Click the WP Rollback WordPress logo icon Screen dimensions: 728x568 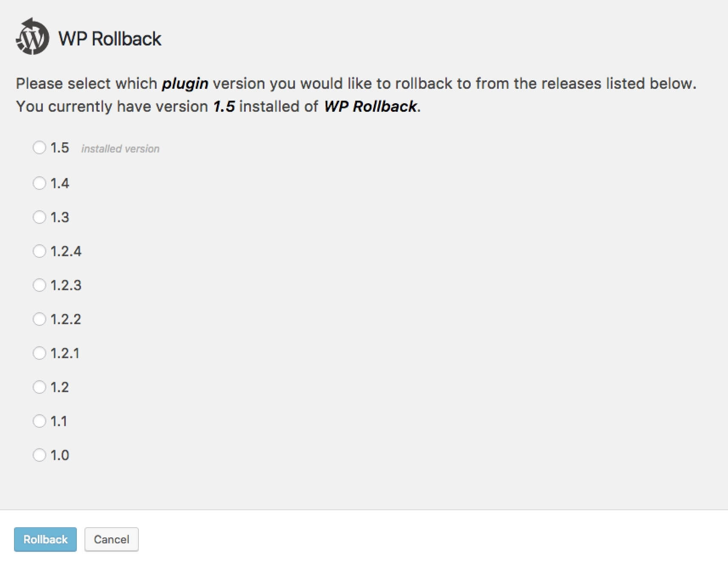pos(32,37)
